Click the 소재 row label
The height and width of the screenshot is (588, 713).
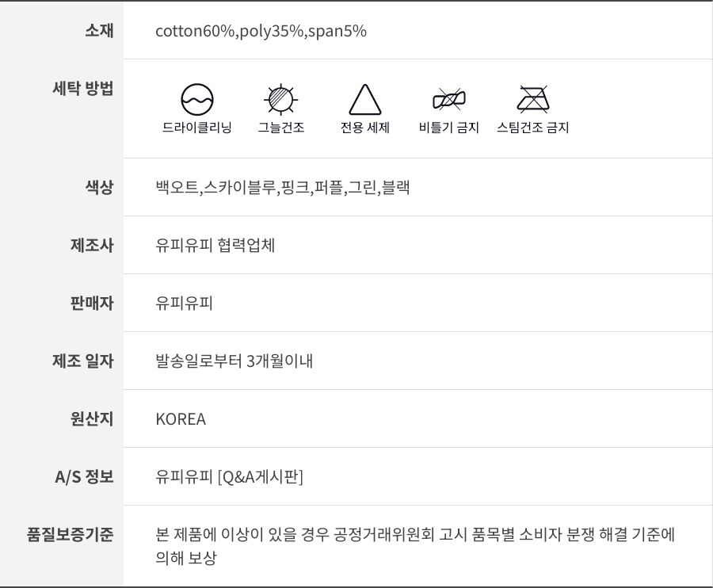99,31
